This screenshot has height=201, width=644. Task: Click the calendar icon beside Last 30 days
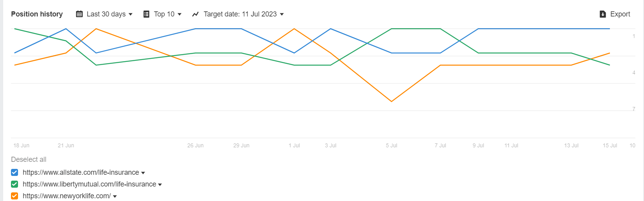pos(79,14)
